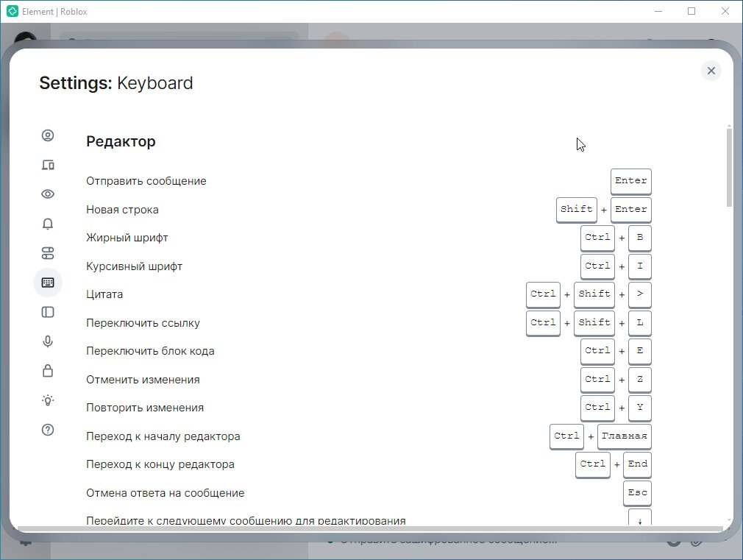This screenshot has width=743, height=560.
Task: Click the 'Переключить блок кода' row label
Action: (150, 351)
